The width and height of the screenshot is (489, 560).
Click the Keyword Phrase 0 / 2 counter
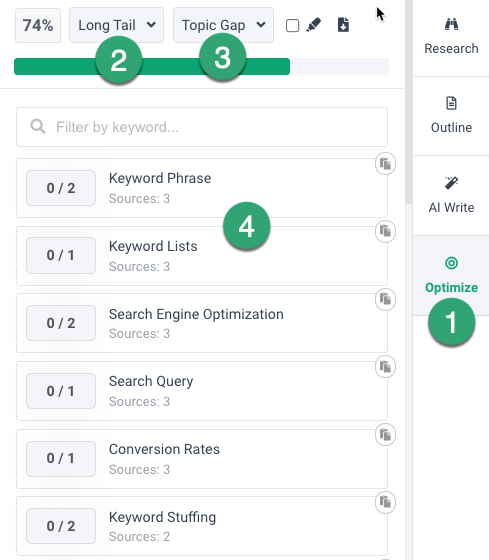tap(61, 188)
